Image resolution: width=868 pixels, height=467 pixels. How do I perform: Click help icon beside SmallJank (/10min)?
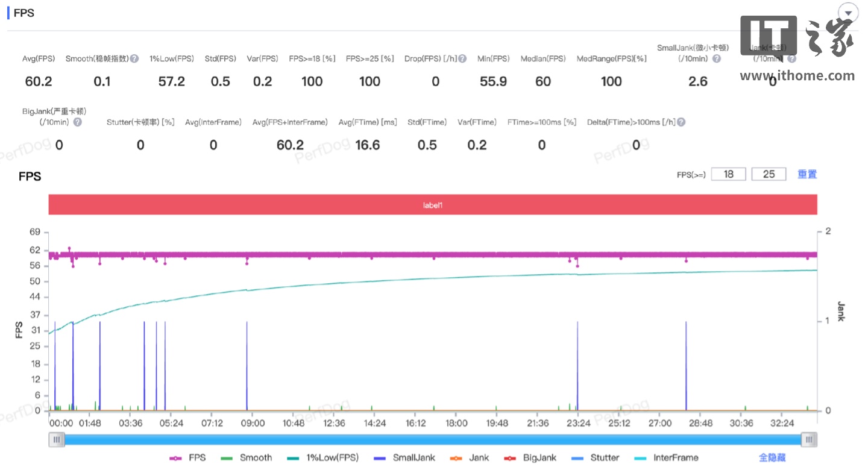pos(717,59)
